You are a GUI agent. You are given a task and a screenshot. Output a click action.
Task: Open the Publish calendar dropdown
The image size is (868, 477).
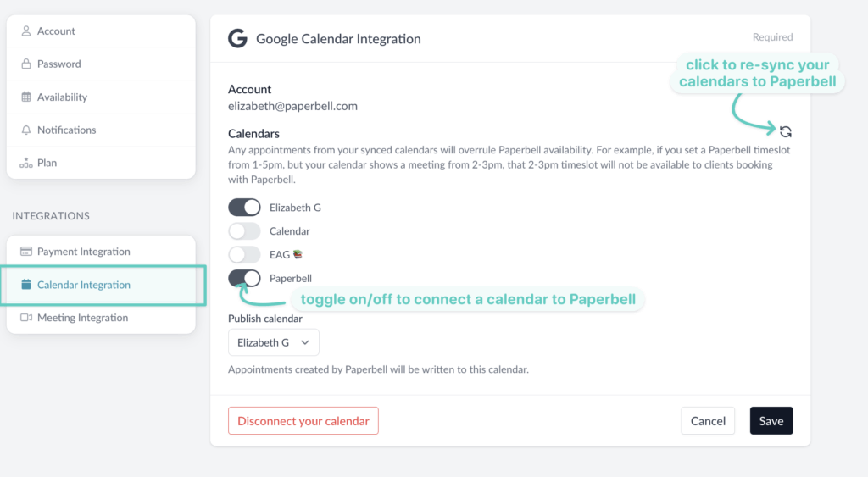[x=273, y=342]
